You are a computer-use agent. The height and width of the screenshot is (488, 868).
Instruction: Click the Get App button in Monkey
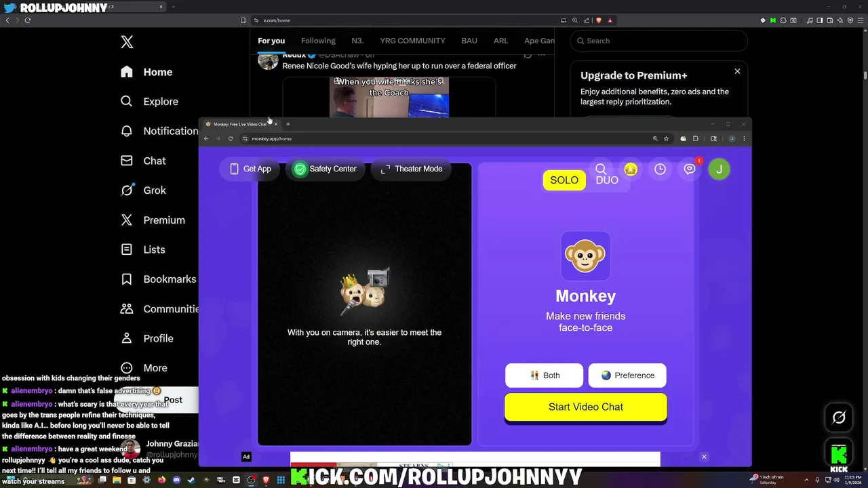pos(250,169)
